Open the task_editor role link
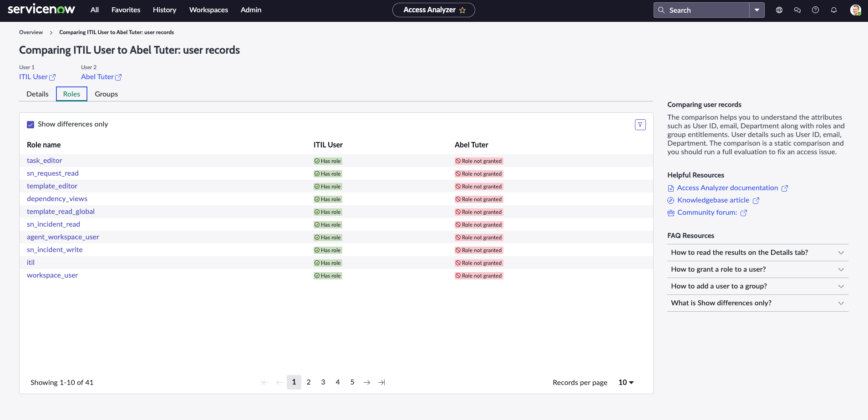Viewport: 868px width, 420px height. (x=44, y=161)
